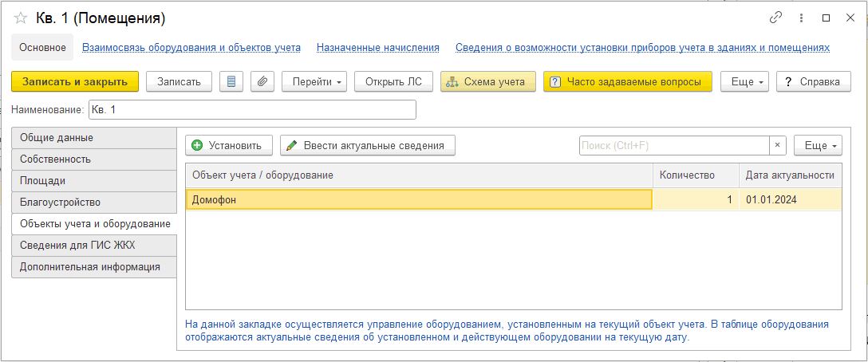Copy link using the chain icon
Screen dimensions: 868x362
775,18
